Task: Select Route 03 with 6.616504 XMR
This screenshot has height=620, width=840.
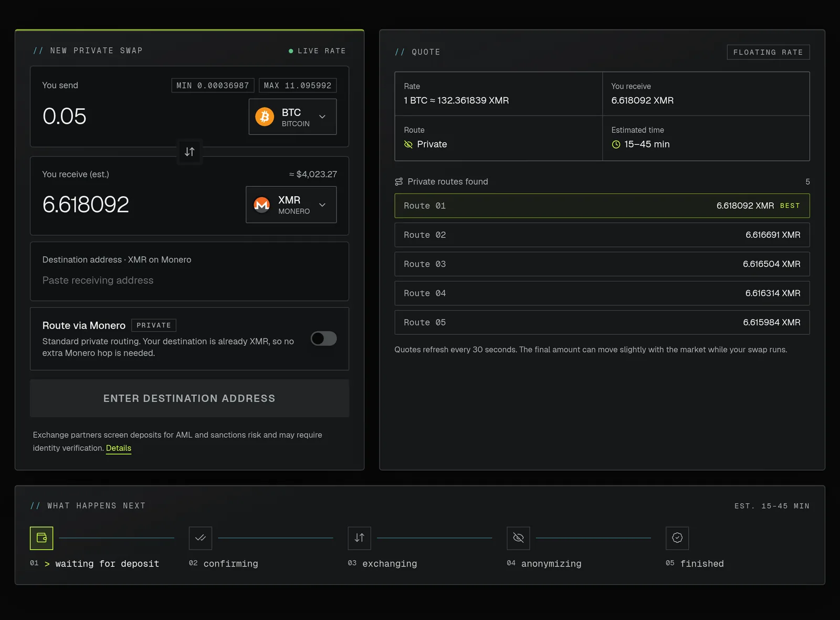Action: tap(602, 264)
